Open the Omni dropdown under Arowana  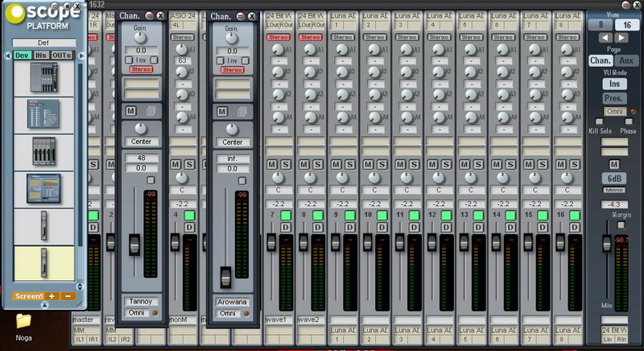228,313
